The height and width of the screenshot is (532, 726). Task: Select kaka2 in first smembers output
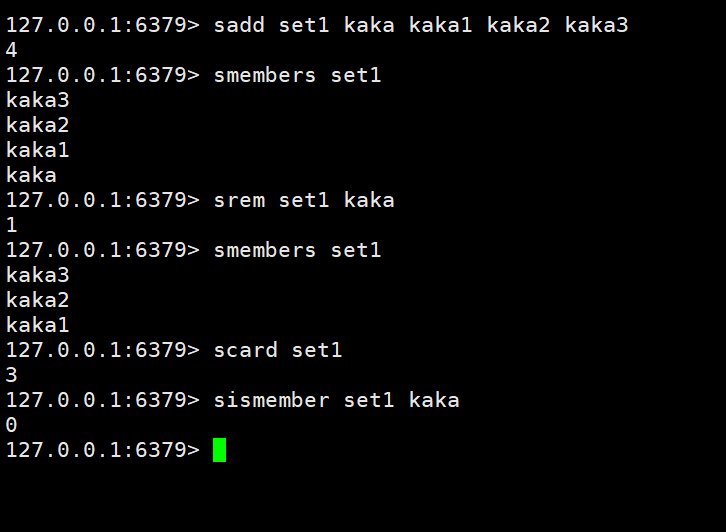pos(38,125)
